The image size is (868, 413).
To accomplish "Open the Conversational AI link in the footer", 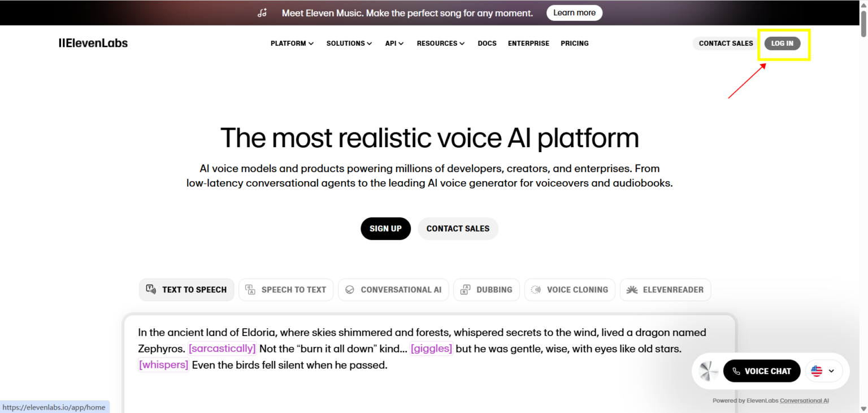I will coord(804,400).
